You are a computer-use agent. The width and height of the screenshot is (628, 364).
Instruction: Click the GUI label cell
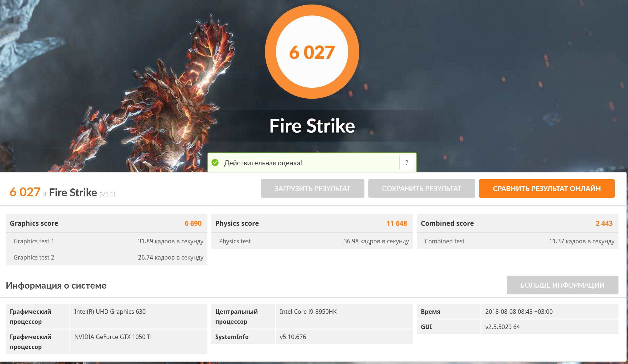(x=448, y=327)
